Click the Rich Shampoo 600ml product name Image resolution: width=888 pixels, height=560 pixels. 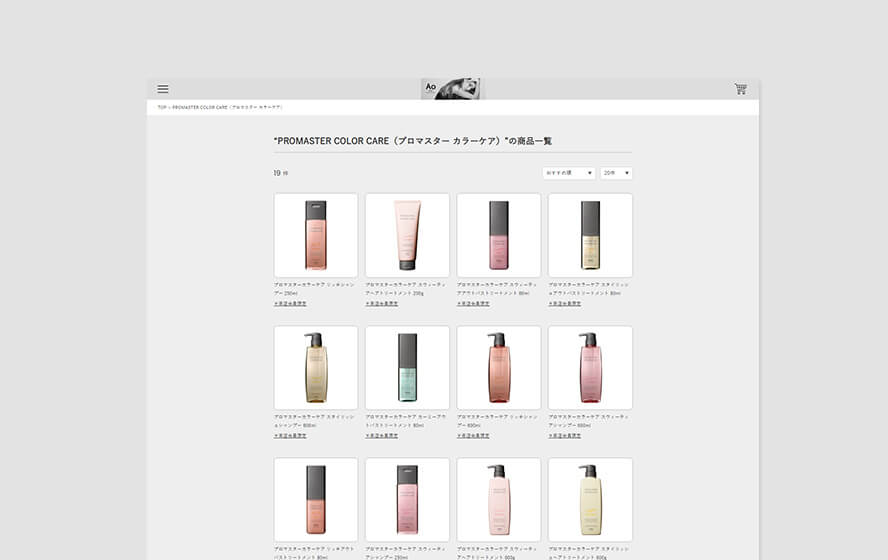497,421
